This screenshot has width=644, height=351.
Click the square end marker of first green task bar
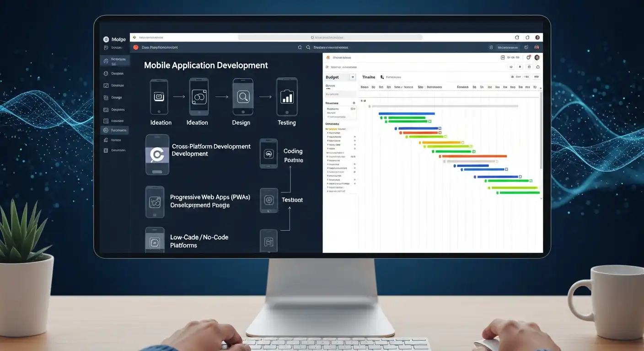(429, 122)
